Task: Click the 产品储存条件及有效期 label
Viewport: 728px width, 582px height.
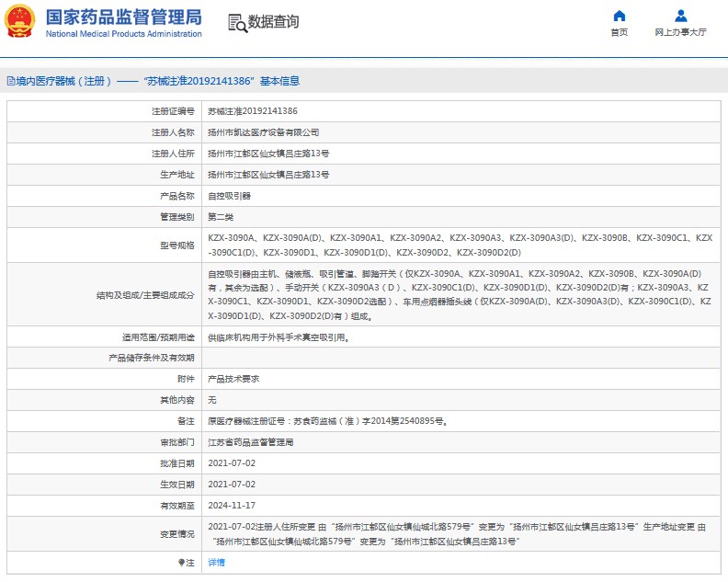Action: [x=152, y=358]
